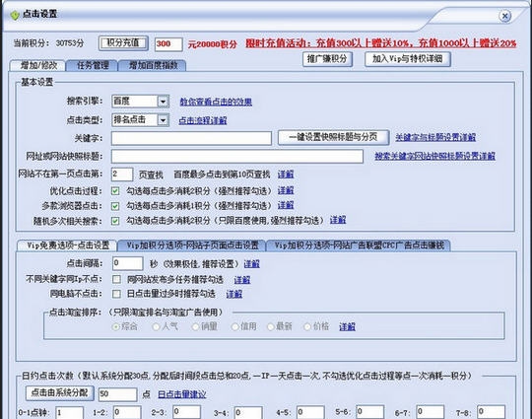Focus the 关键字 input field

191,138
